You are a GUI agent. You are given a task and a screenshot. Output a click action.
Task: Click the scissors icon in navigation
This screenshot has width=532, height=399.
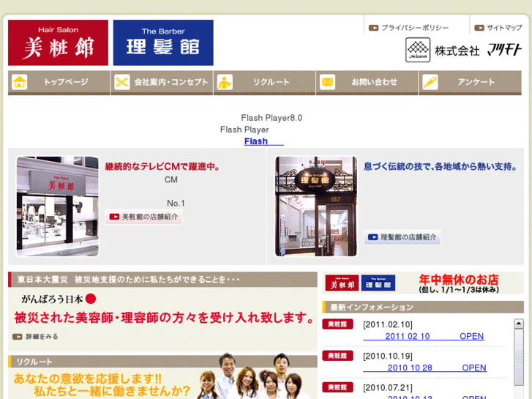(x=122, y=82)
